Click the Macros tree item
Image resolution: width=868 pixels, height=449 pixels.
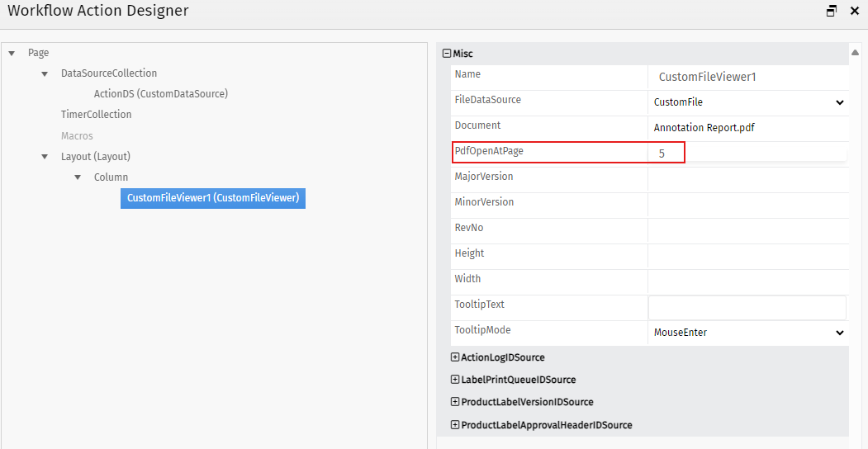pos(77,136)
